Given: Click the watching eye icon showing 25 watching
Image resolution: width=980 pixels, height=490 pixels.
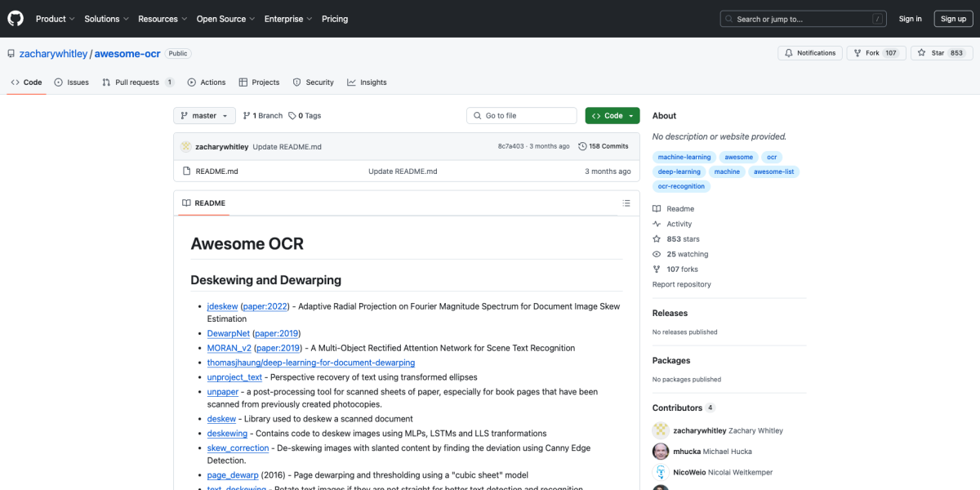Looking at the screenshot, I should point(656,254).
